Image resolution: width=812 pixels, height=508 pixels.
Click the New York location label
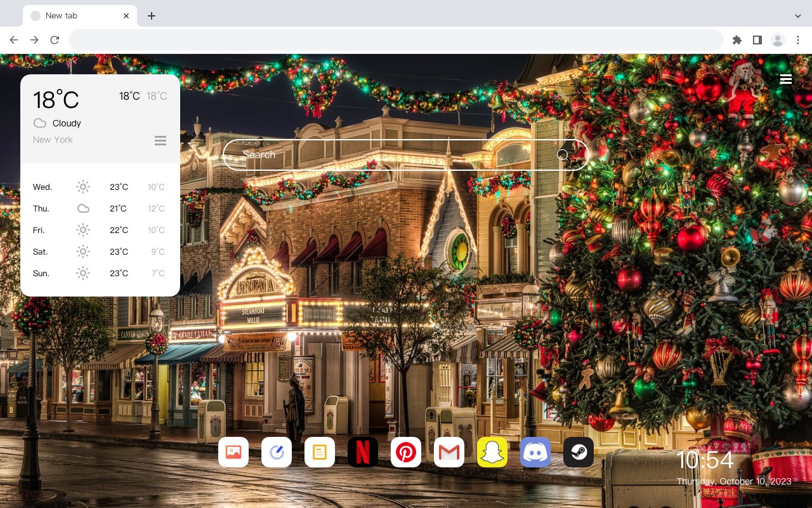[x=53, y=140]
